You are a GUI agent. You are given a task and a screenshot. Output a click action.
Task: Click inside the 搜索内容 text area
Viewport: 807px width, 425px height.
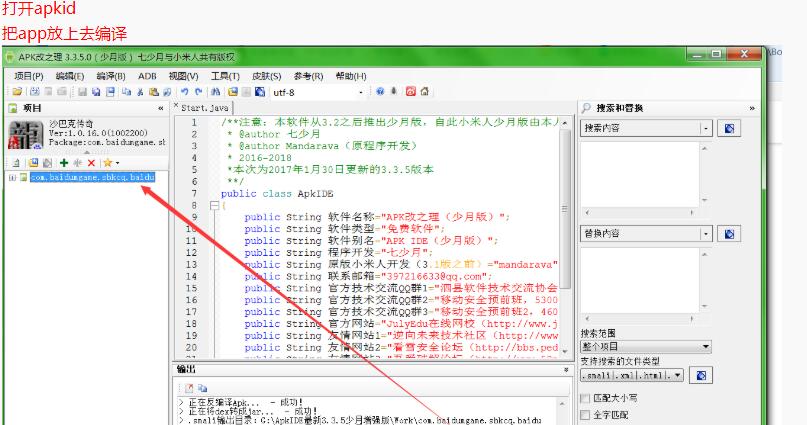[645, 175]
